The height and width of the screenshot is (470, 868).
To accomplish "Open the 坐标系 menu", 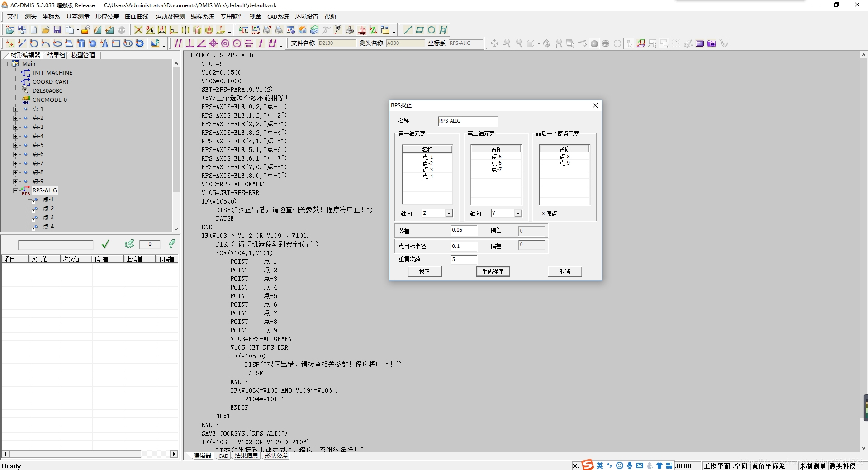I will 51,16.
